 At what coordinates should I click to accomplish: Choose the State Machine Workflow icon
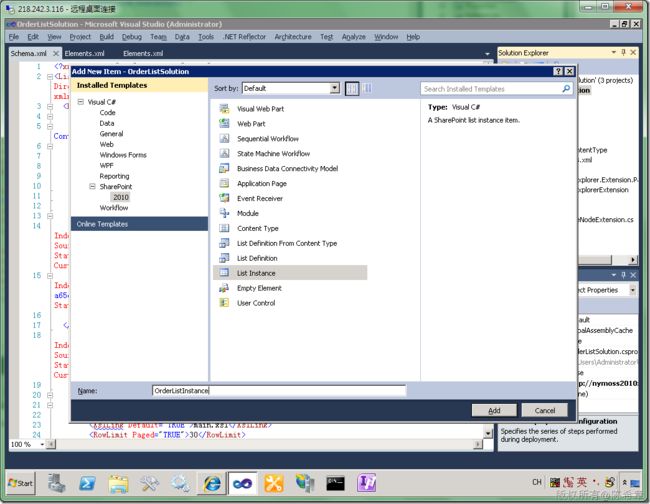point(224,153)
